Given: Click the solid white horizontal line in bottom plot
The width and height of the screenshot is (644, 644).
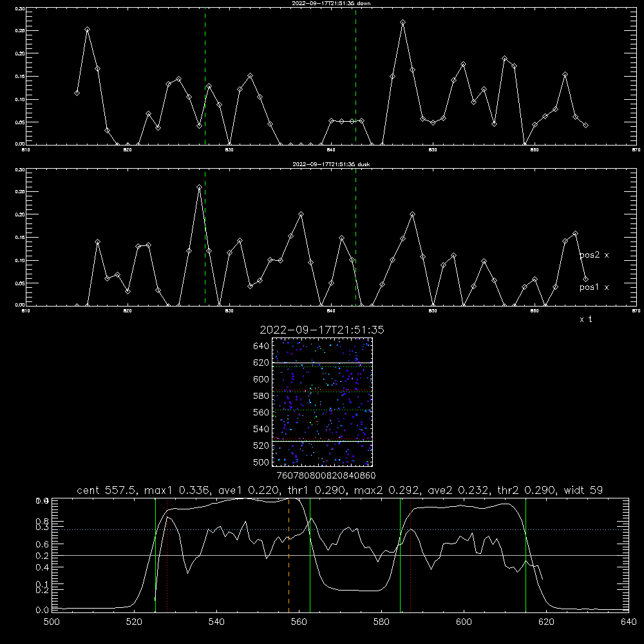Looking at the screenshot, I should click(340, 555).
